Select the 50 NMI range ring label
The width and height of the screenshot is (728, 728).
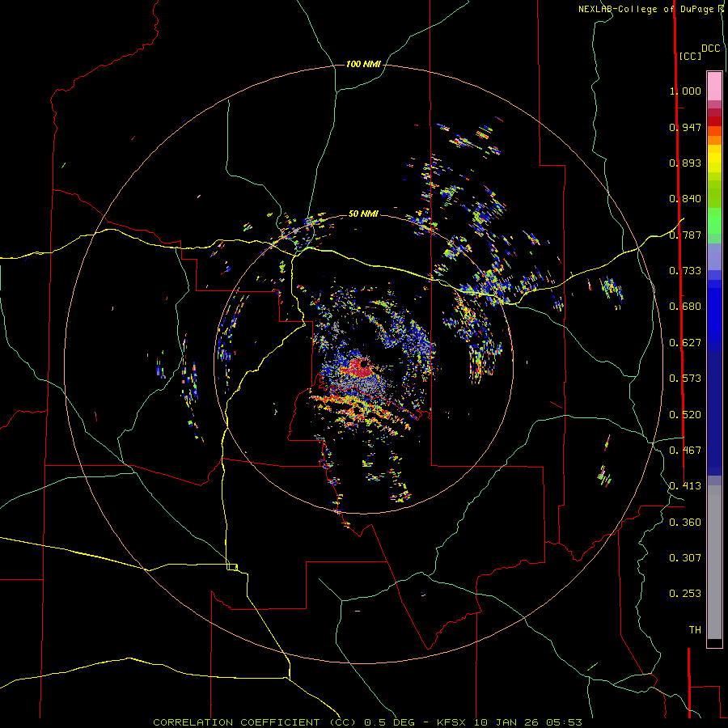pyautogui.click(x=363, y=214)
